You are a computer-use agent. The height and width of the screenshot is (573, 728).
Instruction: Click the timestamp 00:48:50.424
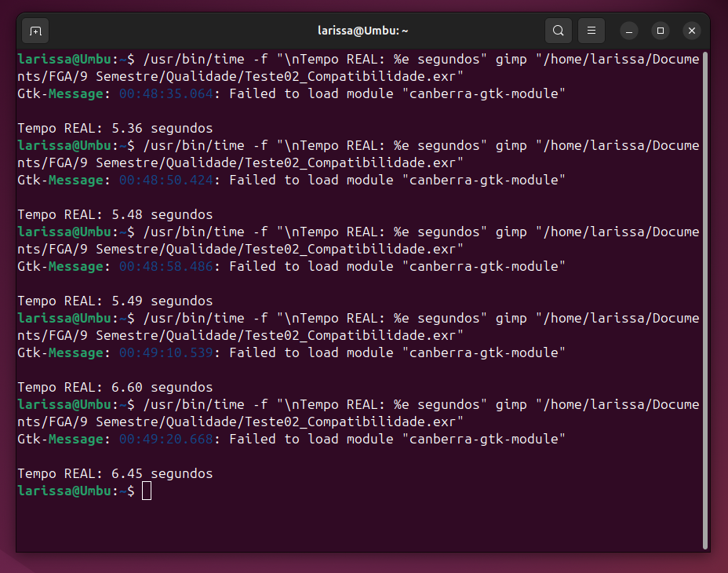(x=166, y=181)
